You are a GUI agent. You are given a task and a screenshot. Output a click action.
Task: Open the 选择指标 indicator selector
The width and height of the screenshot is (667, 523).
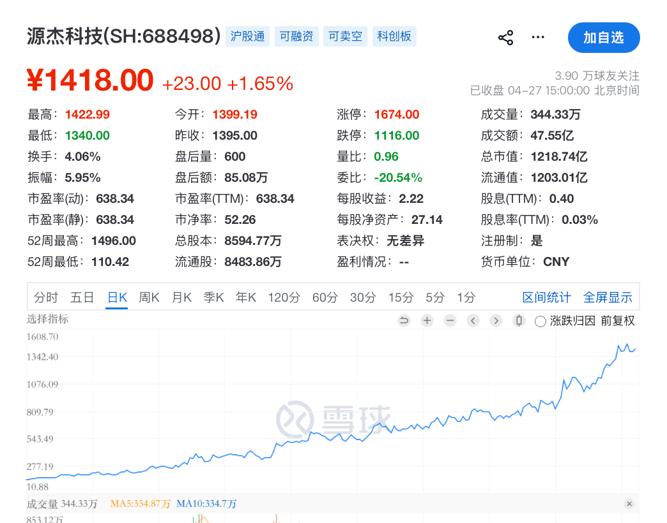click(47, 319)
